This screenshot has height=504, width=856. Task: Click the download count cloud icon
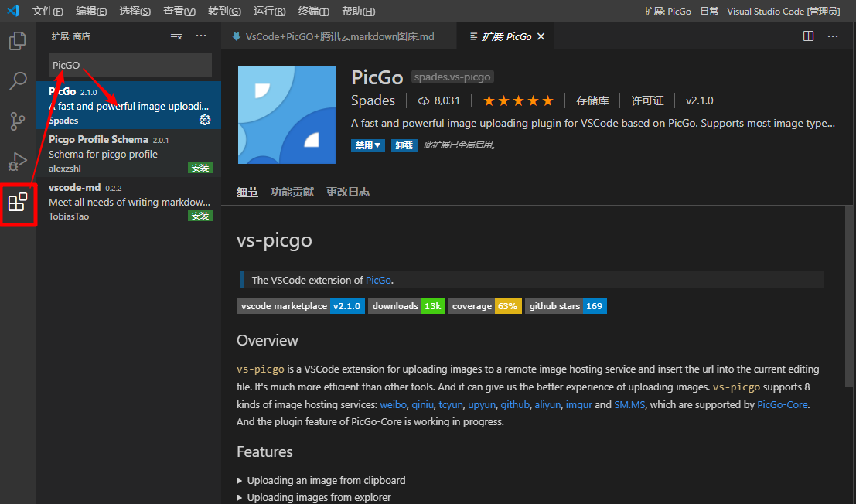(x=423, y=101)
